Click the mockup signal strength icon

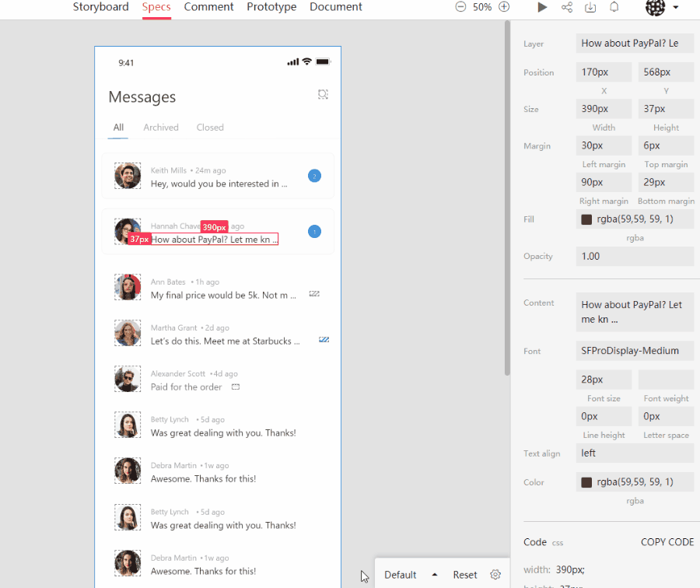293,62
